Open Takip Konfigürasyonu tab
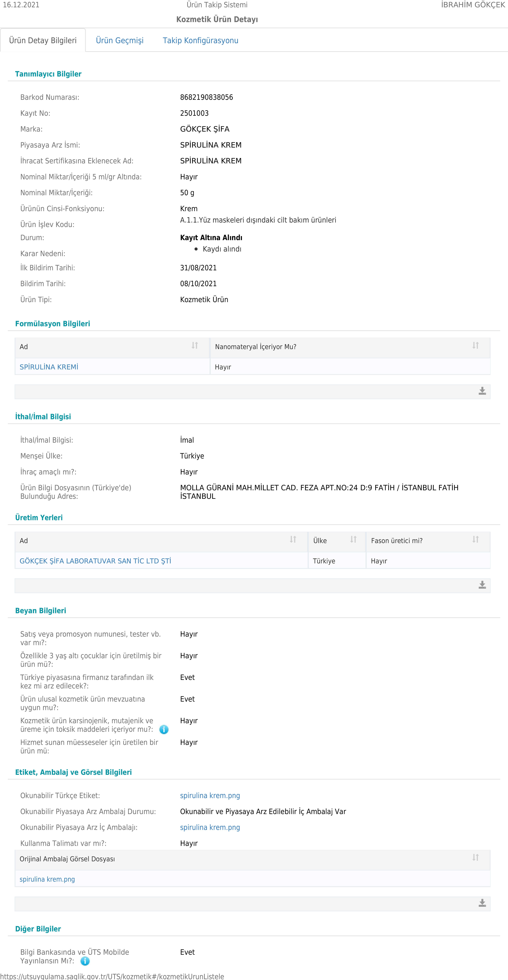 (x=201, y=40)
